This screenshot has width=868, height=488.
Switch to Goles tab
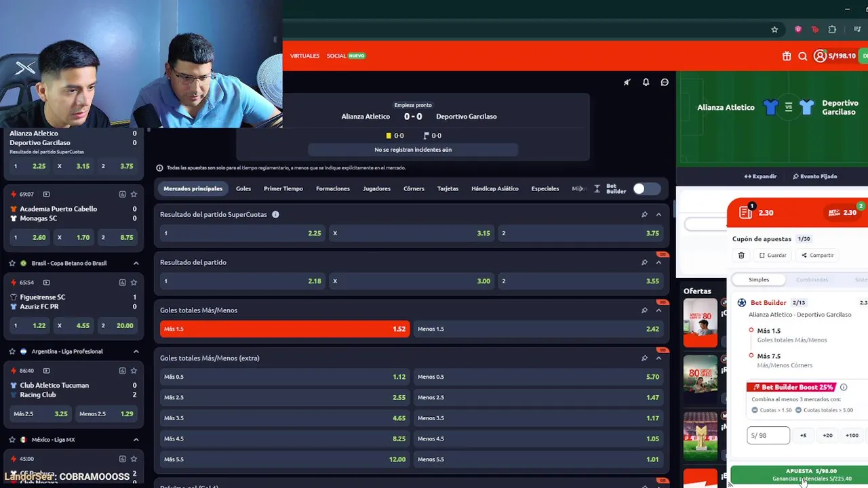click(x=243, y=188)
